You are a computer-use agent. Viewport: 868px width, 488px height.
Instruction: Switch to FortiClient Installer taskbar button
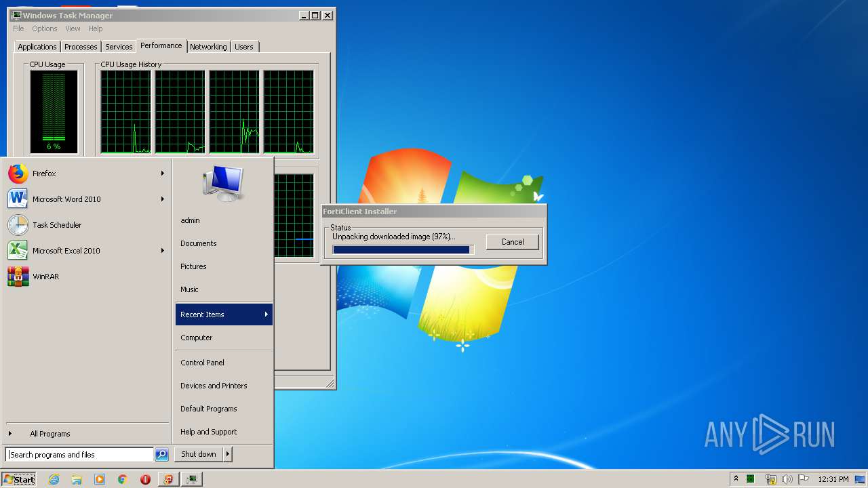(x=169, y=479)
